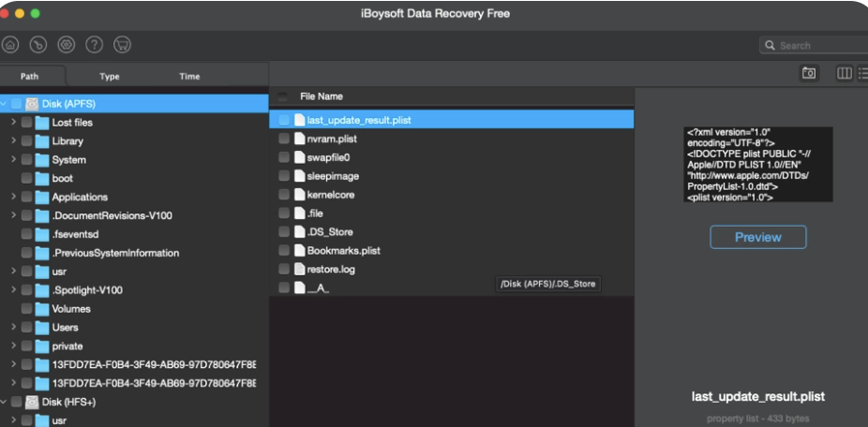This screenshot has width=868, height=427.
Task: Click the boot folder icon
Action: coord(42,179)
